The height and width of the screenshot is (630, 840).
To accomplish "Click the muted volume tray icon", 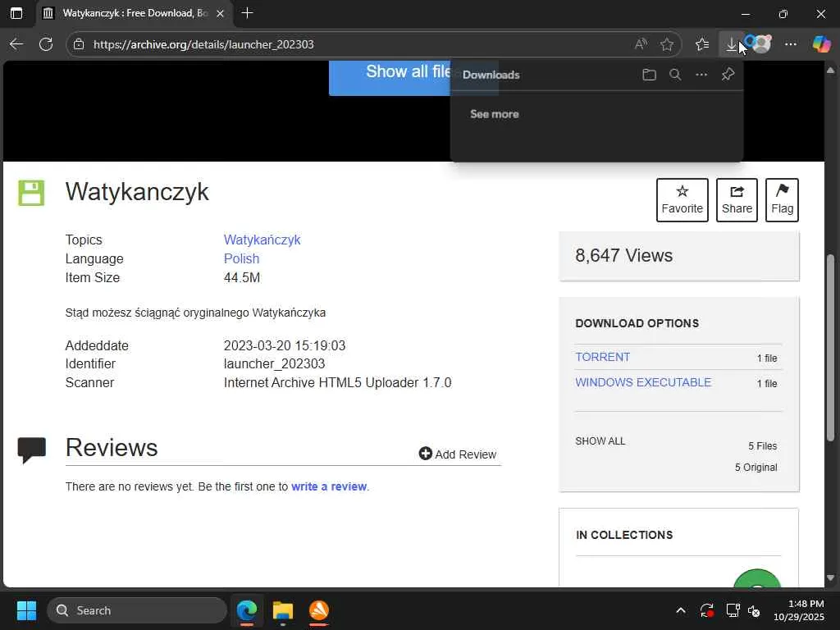I will tap(755, 610).
